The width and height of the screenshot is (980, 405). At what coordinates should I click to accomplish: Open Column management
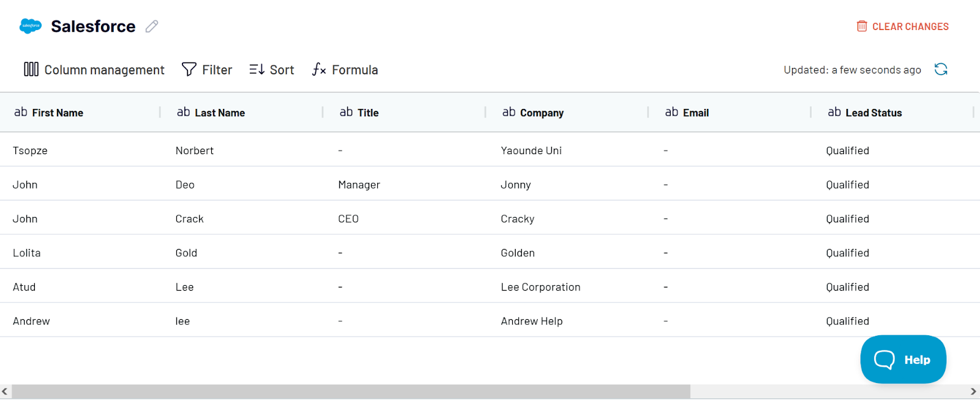point(94,70)
